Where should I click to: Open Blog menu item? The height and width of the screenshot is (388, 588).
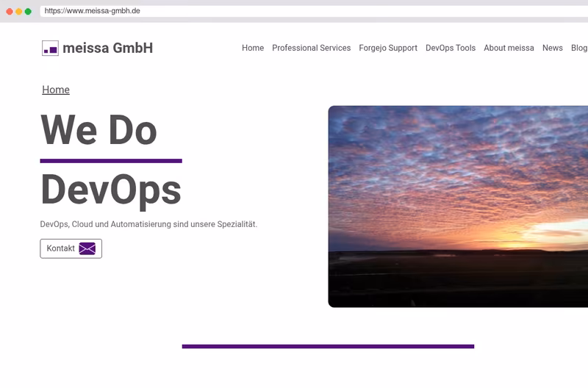point(579,48)
